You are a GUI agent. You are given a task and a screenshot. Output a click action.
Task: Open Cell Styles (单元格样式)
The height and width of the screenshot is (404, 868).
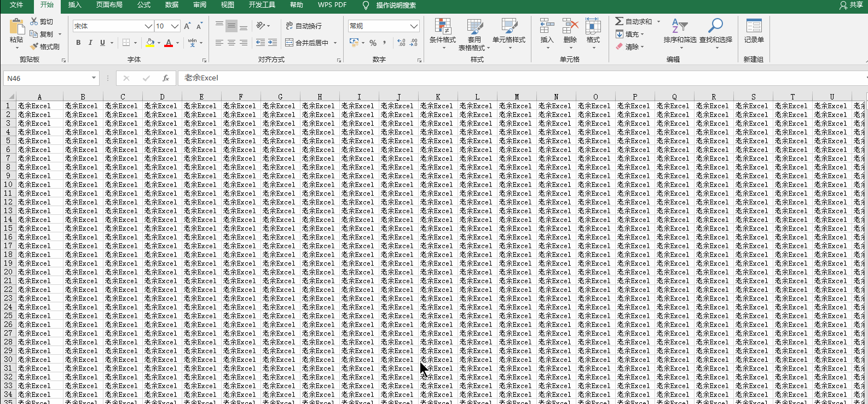509,33
